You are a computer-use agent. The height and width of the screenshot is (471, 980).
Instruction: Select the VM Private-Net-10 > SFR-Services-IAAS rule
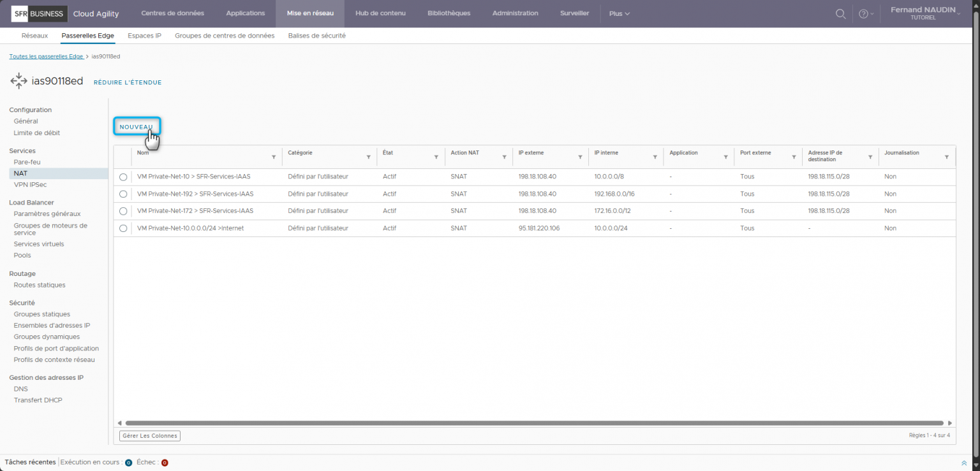[x=123, y=177]
